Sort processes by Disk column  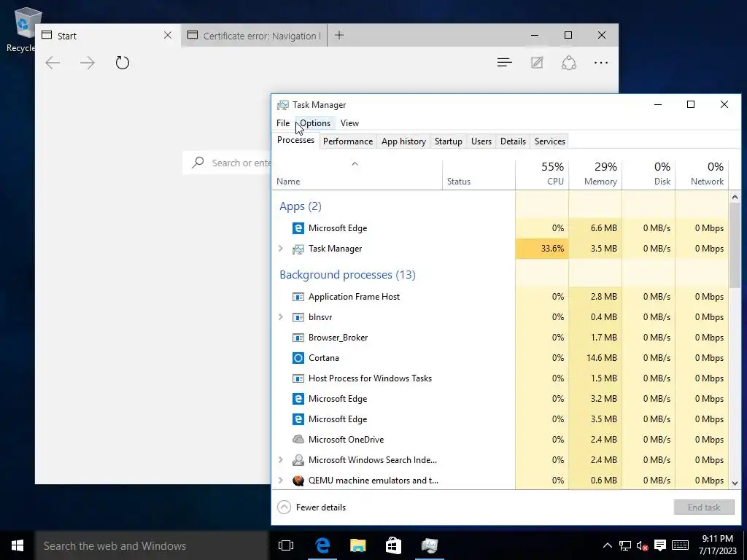point(649,175)
